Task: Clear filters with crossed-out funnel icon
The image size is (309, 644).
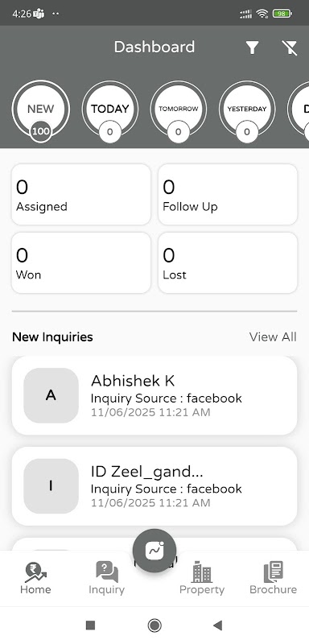Action: tap(290, 47)
